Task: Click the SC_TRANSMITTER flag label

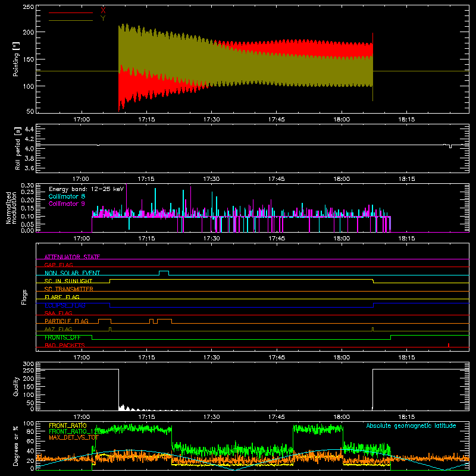Action: (x=69, y=289)
